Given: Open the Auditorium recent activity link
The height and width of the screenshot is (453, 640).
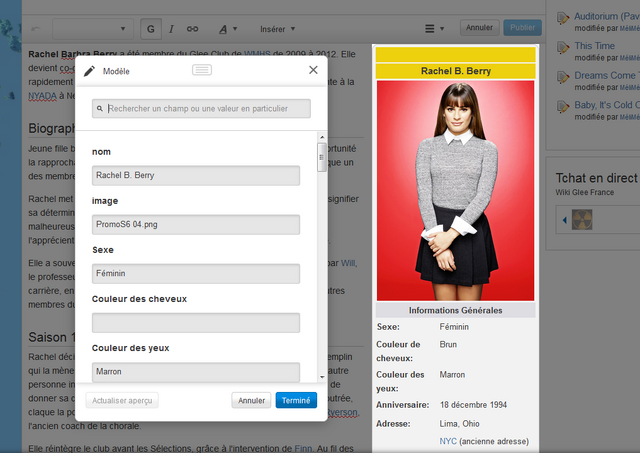Looking at the screenshot, I should [607, 16].
